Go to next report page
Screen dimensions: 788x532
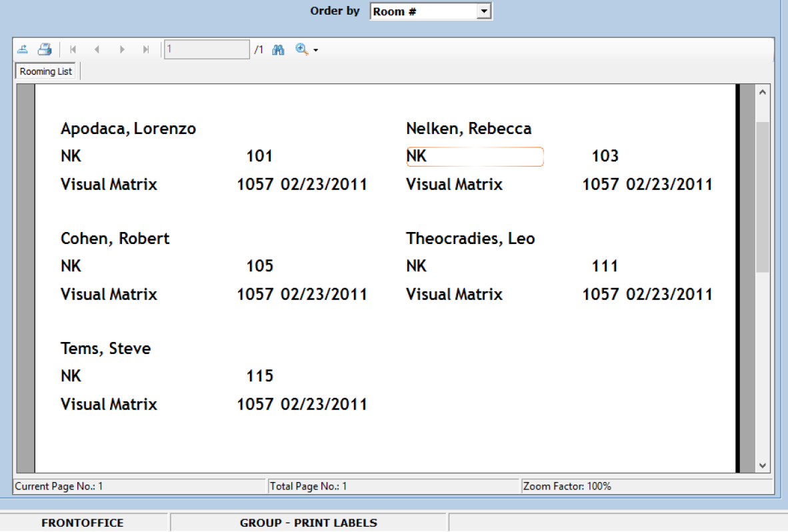122,49
